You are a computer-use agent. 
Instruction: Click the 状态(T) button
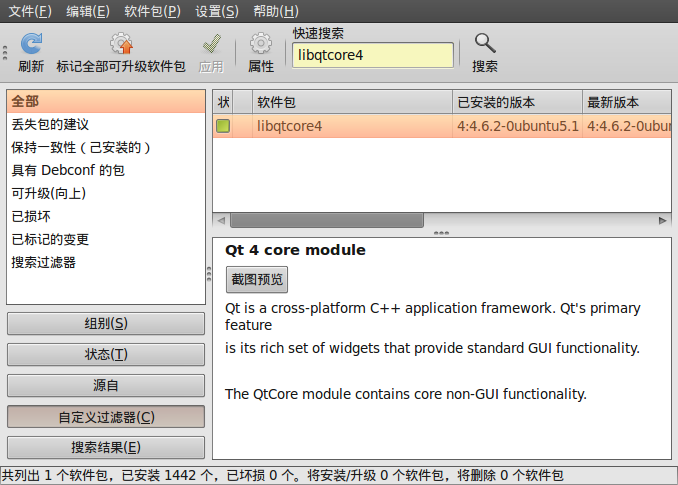coord(106,354)
